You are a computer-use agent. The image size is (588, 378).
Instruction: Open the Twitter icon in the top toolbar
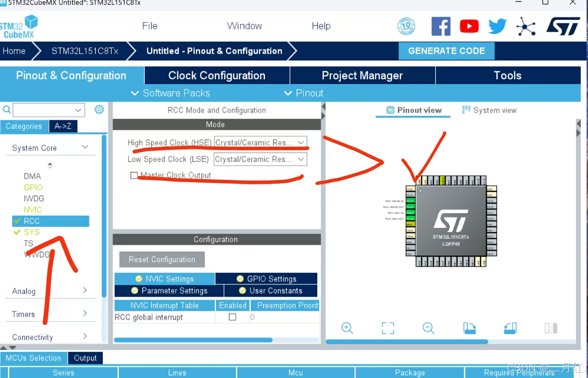[x=497, y=26]
